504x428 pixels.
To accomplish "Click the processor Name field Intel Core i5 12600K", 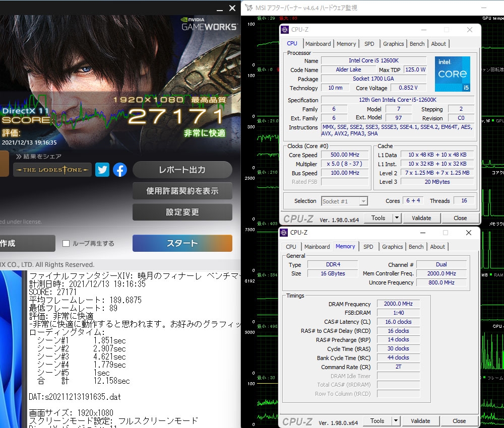I will (x=373, y=60).
